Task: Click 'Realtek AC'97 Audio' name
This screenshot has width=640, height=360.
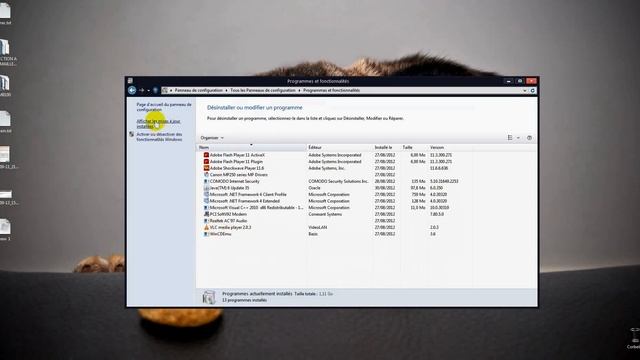Action: click(x=228, y=221)
